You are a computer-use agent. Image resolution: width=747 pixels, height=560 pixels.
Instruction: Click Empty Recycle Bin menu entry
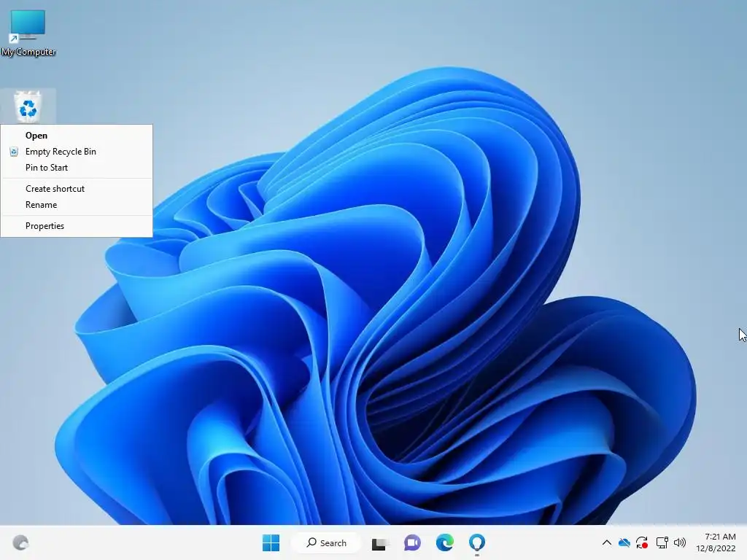(x=77, y=152)
